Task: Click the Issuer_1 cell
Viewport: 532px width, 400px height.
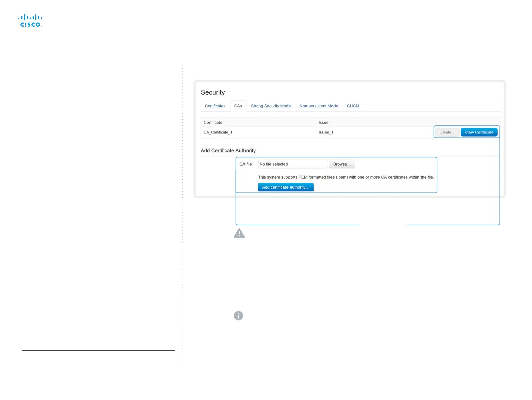Action: pos(326,132)
